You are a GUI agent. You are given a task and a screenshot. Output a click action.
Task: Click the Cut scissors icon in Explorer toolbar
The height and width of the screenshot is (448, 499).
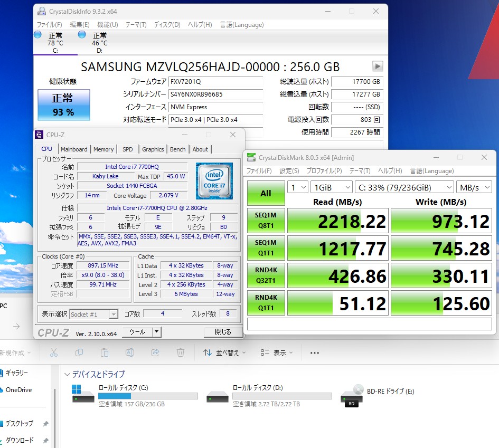(x=54, y=352)
